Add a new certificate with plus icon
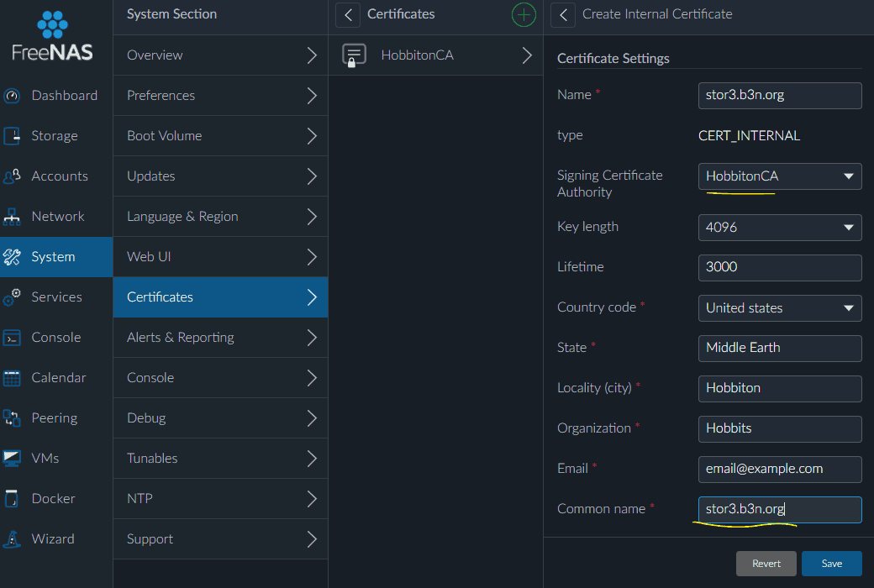This screenshot has height=588, width=874. (524, 14)
